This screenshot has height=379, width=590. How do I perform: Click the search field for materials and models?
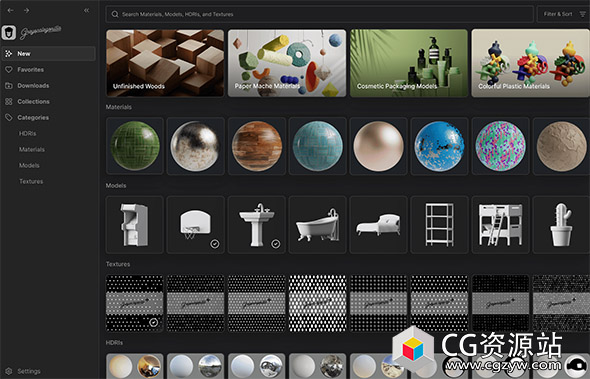point(319,14)
